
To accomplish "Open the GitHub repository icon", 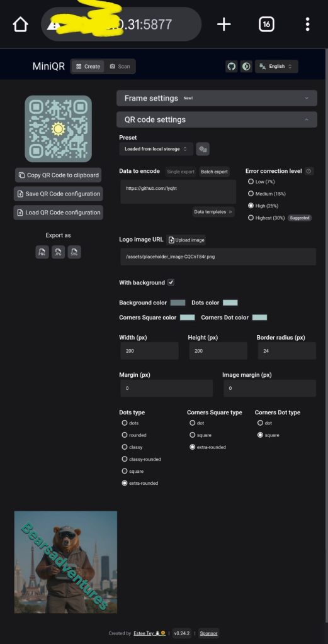I will pyautogui.click(x=232, y=67).
